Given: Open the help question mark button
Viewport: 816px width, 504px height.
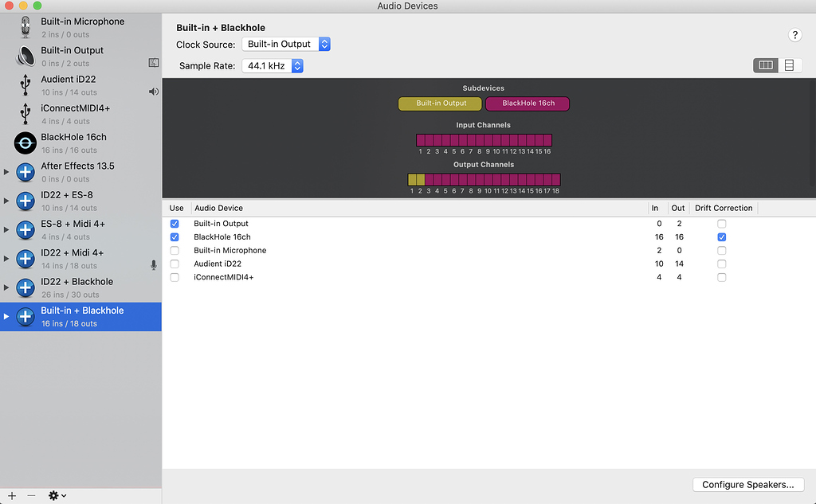Looking at the screenshot, I should [x=794, y=35].
